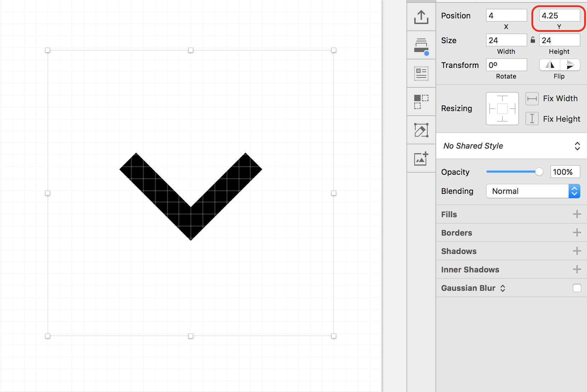Edit the Rotate degrees field
The height and width of the screenshot is (392, 587).
pos(506,65)
